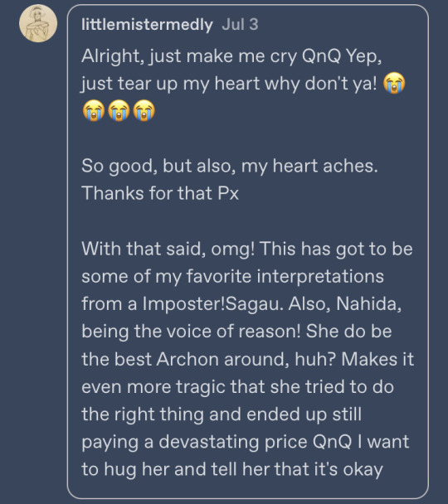Click the name "Nahida" in the comment
Image resolution: width=448 pixels, height=504 pixels.
click(368, 304)
